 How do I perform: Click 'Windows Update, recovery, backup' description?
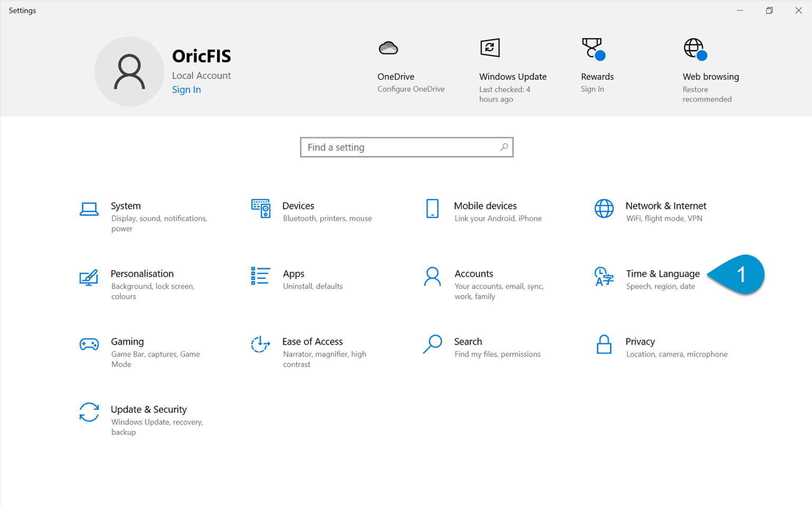pyautogui.click(x=157, y=427)
